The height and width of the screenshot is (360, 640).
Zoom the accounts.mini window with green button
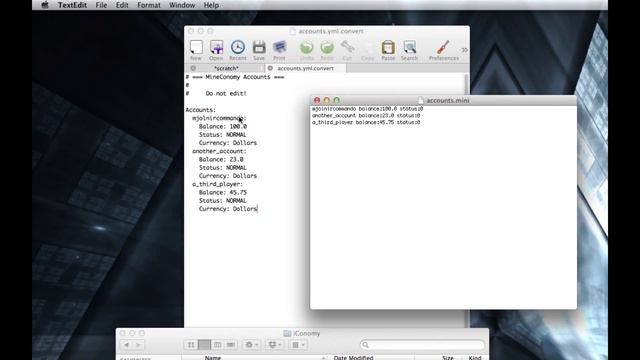(336, 100)
